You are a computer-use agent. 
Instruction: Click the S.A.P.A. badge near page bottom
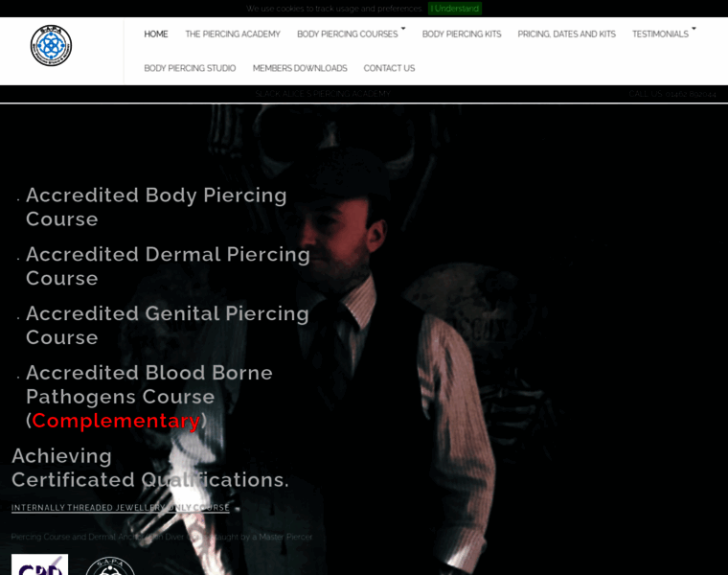click(x=110, y=566)
